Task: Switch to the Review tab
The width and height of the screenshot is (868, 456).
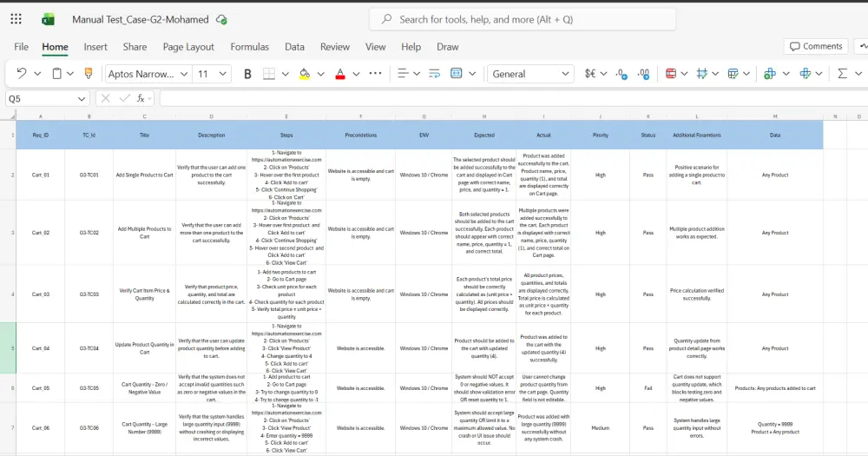Action: click(x=335, y=47)
